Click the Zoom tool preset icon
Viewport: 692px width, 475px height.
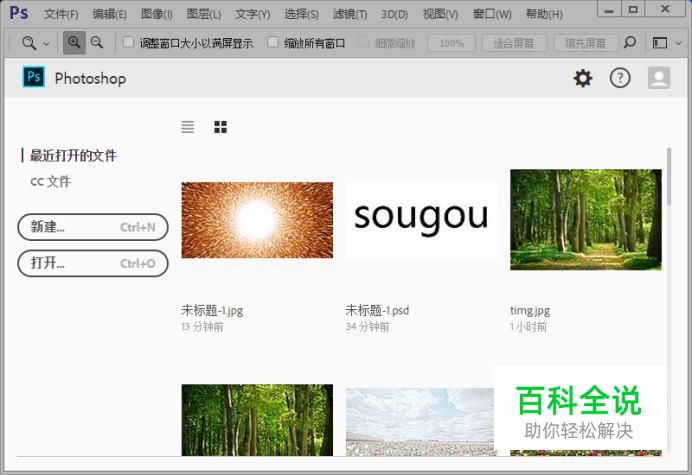pyautogui.click(x=29, y=43)
